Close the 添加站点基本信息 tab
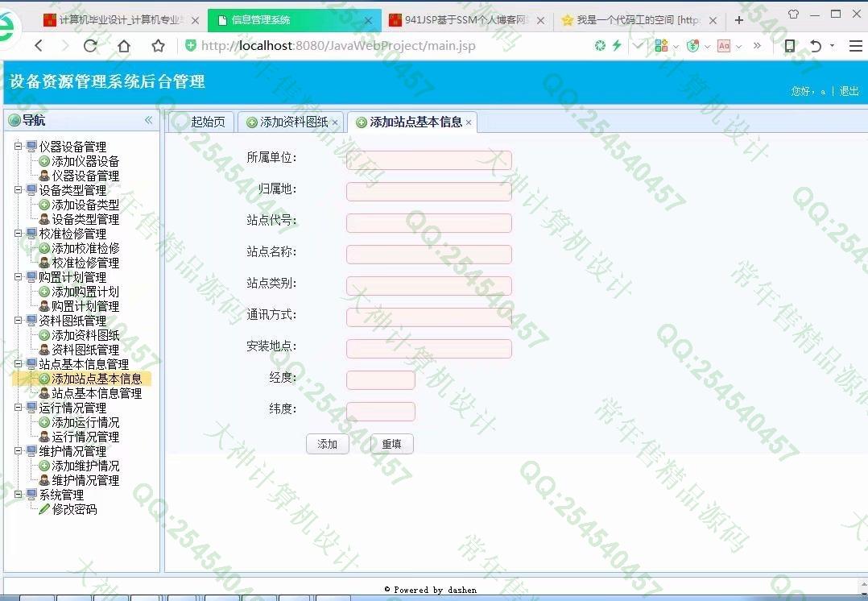868x601 pixels. (469, 122)
